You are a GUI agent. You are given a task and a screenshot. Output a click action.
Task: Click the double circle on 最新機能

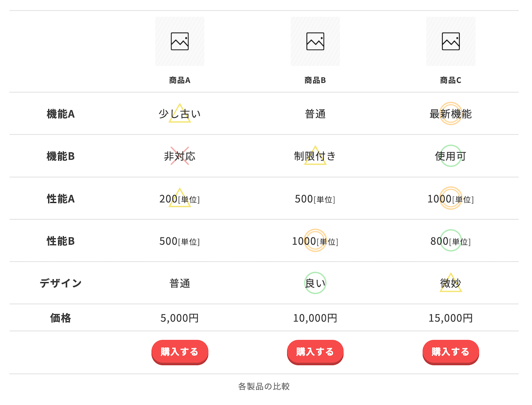point(450,113)
